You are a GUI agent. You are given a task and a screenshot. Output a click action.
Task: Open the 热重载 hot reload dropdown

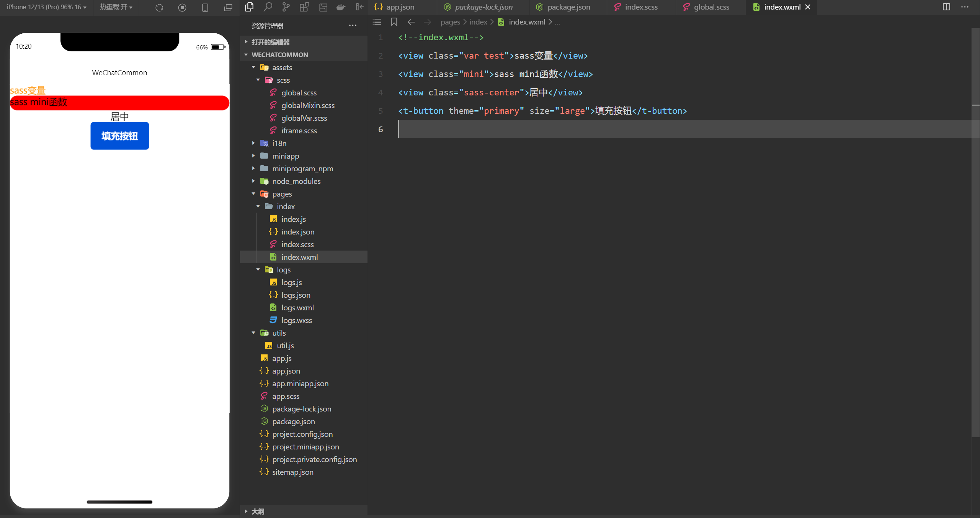[x=116, y=7]
